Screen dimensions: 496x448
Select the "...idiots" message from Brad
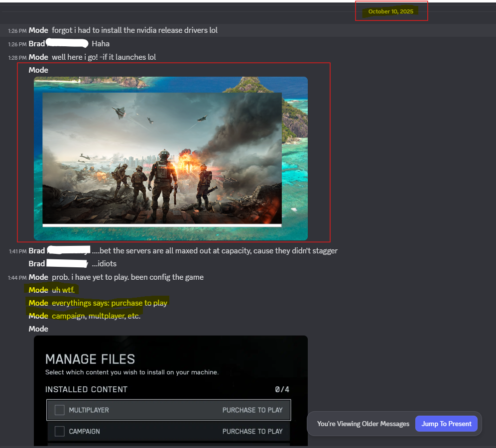tap(104, 264)
